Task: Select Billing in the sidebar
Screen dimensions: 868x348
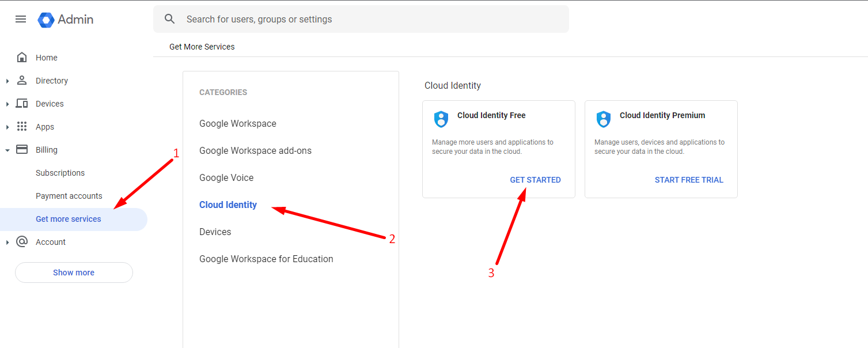Action: pos(47,150)
